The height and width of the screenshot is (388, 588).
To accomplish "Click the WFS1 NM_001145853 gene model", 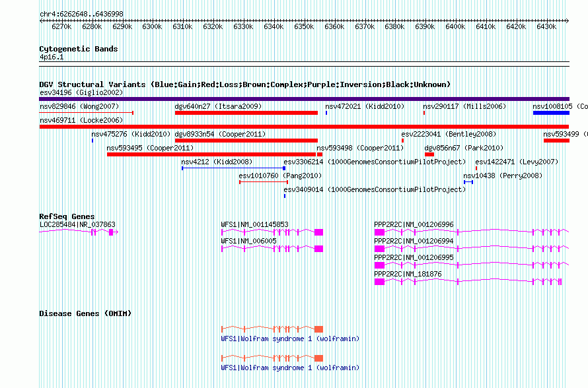I will pyautogui.click(x=272, y=232).
